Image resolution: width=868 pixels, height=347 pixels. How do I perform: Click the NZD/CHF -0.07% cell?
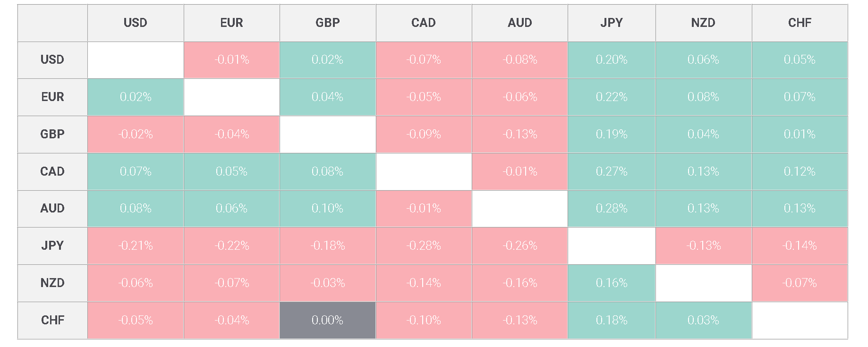pos(800,283)
